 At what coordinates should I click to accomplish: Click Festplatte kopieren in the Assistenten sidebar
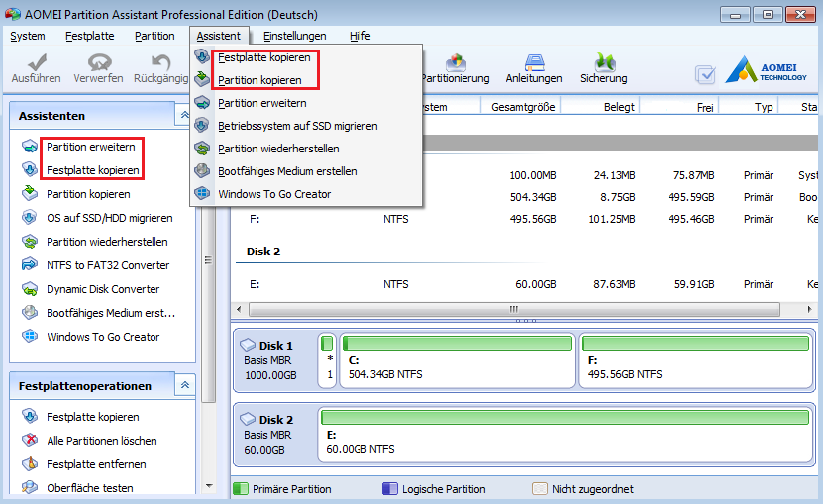click(x=93, y=170)
